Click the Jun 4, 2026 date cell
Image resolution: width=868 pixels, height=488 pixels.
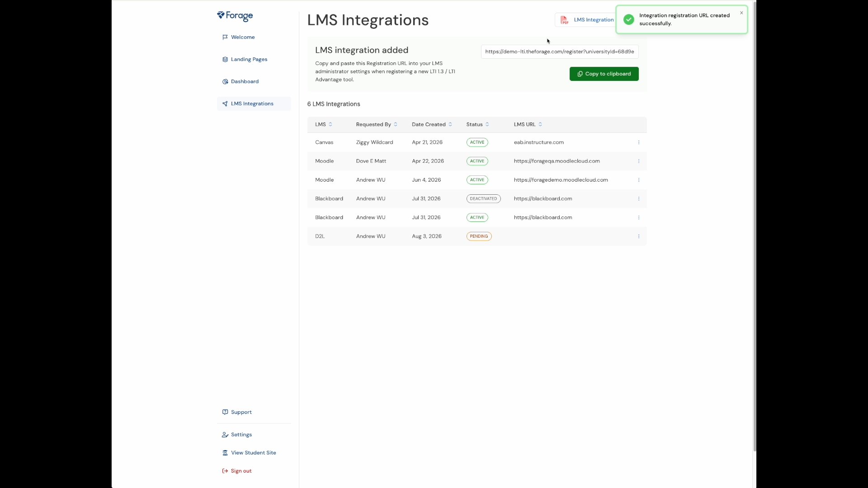tap(426, 180)
